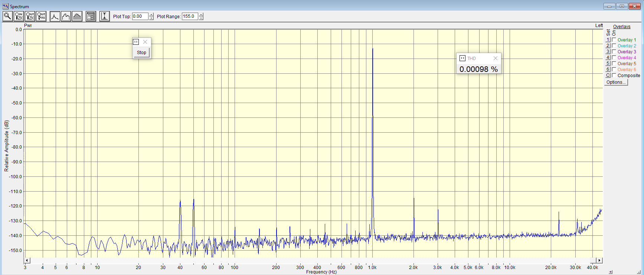This screenshot has width=644, height=275.
Task: Click the Overlays heading
Action: (x=622, y=27)
